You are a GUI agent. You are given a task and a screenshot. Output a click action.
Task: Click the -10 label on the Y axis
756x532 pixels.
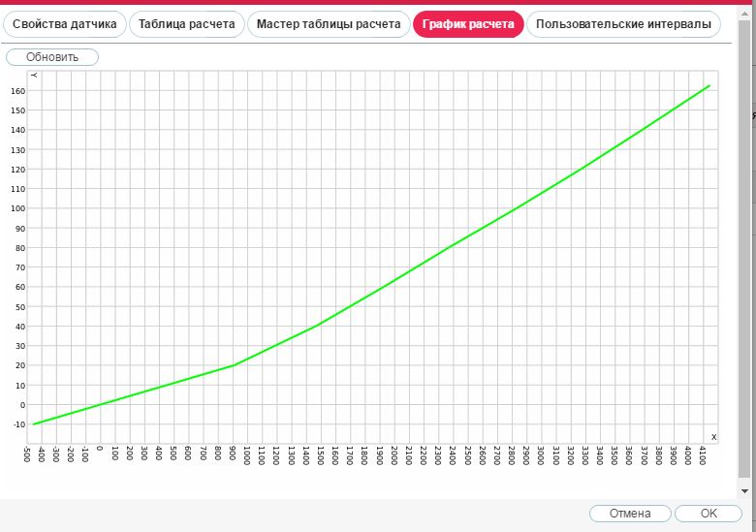pyautogui.click(x=18, y=424)
